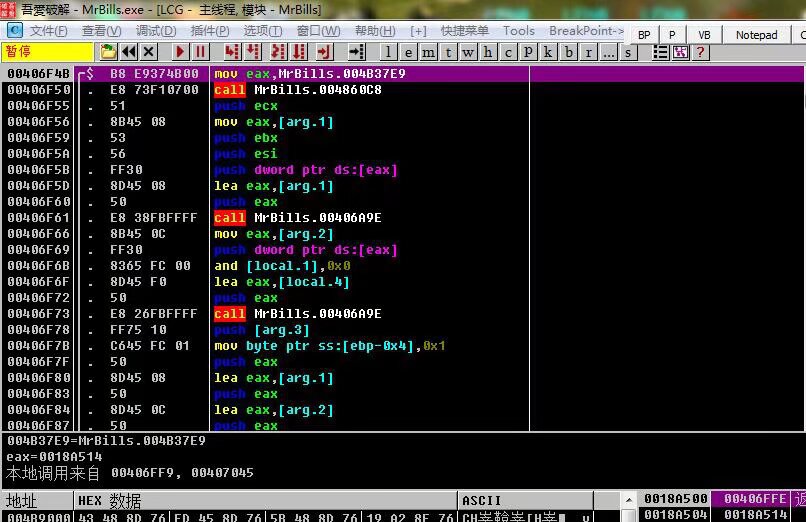The width and height of the screenshot is (806, 522).
Task: Select stack entry 0018A500
Action: point(675,498)
